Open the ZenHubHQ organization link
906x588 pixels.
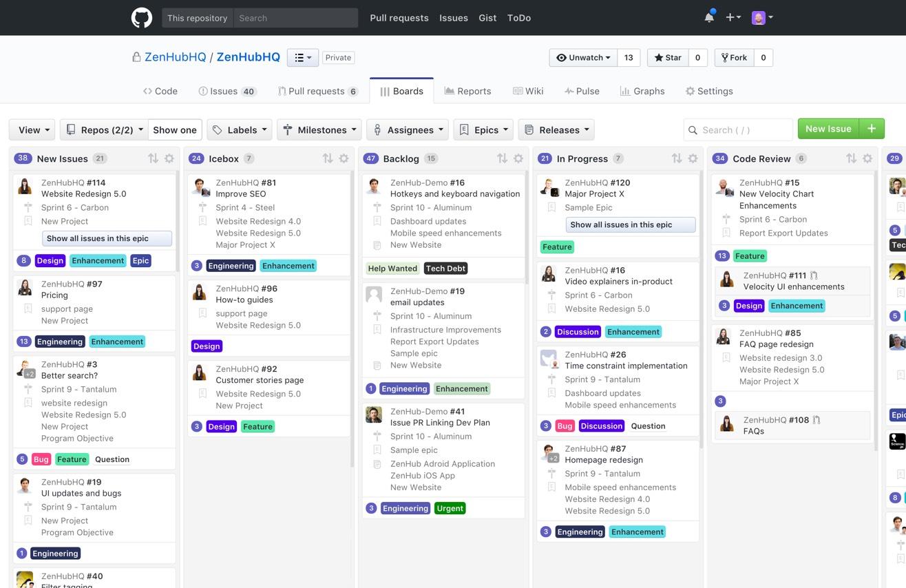pyautogui.click(x=175, y=57)
